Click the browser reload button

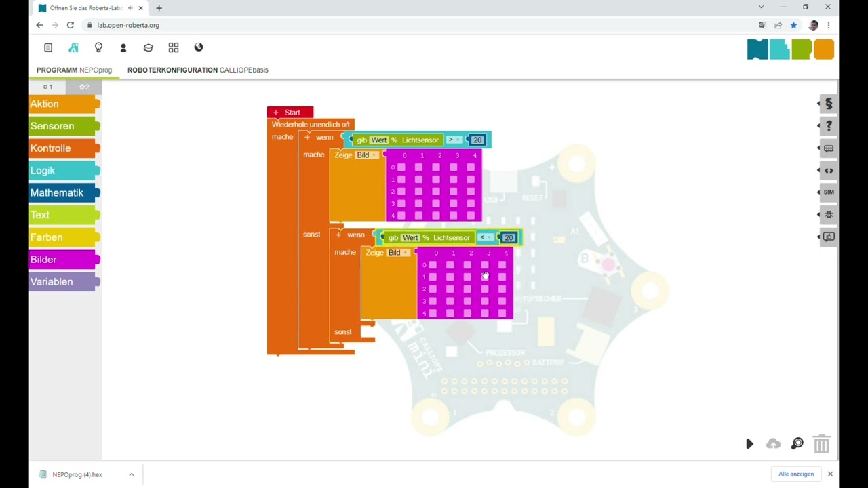point(70,25)
